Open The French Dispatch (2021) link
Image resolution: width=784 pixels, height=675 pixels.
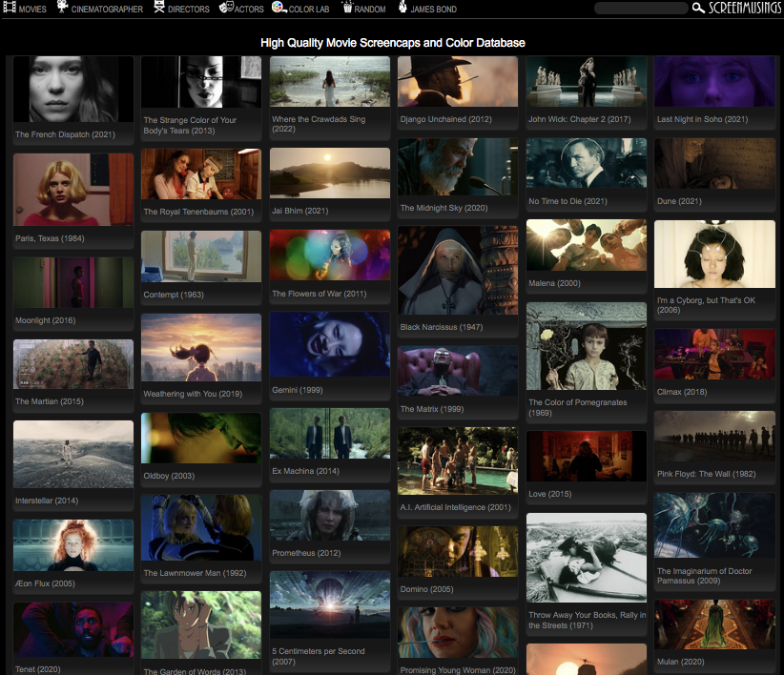tap(65, 134)
